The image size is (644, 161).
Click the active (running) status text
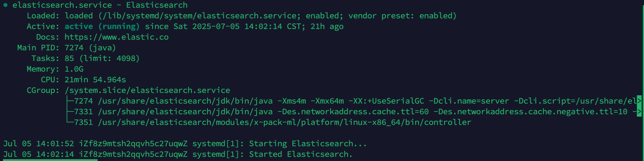click(102, 26)
